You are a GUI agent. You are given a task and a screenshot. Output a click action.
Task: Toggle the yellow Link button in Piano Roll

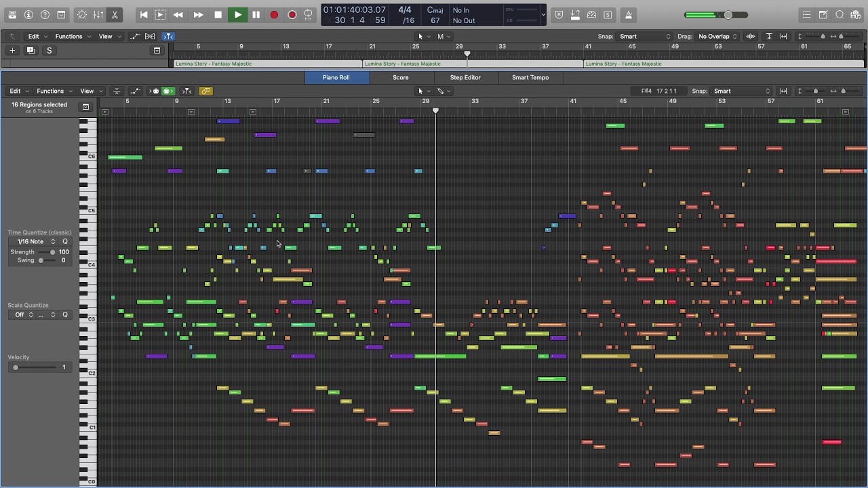click(205, 91)
